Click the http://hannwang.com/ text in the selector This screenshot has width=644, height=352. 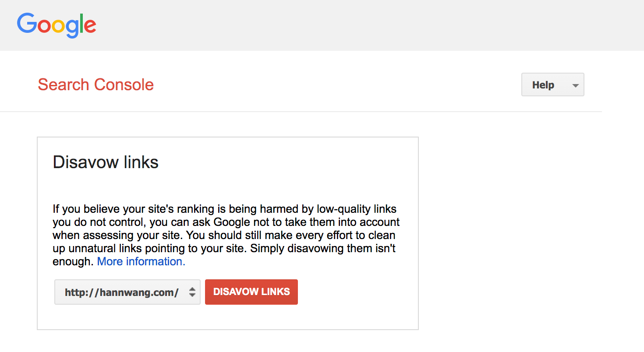coord(121,292)
